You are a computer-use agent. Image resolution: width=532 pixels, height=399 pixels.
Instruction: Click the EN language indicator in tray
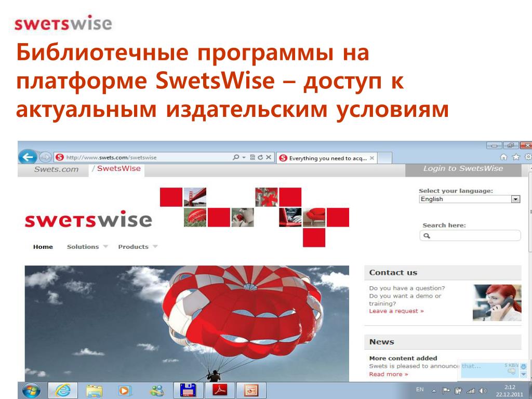(420, 390)
